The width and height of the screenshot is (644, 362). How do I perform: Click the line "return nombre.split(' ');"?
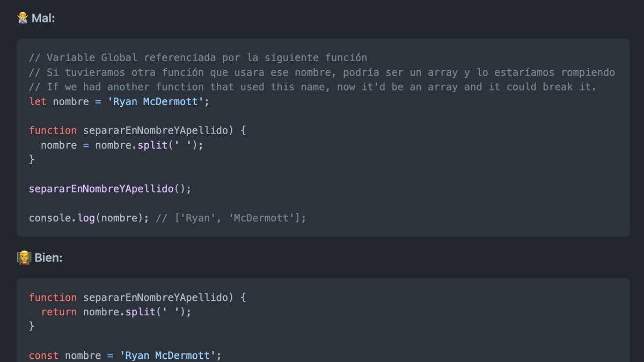click(116, 312)
